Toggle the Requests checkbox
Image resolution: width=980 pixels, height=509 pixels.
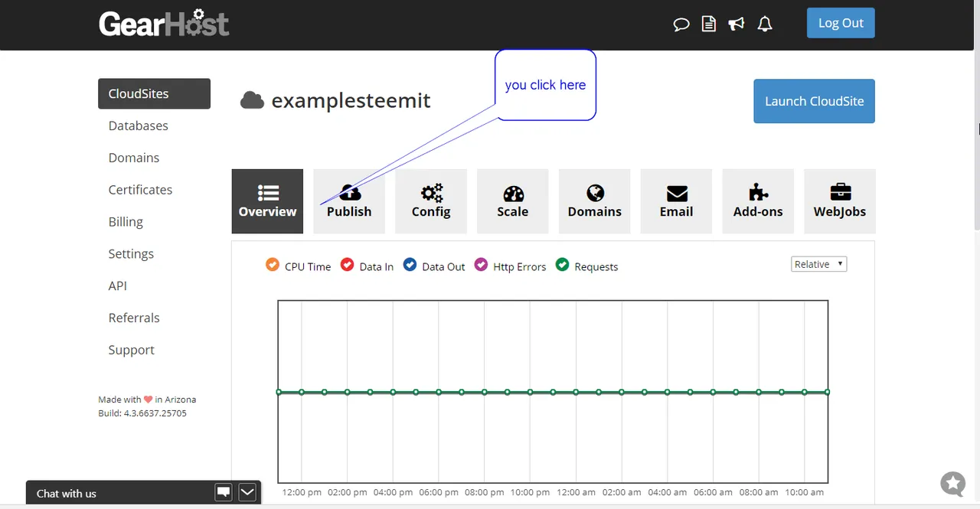coord(563,265)
